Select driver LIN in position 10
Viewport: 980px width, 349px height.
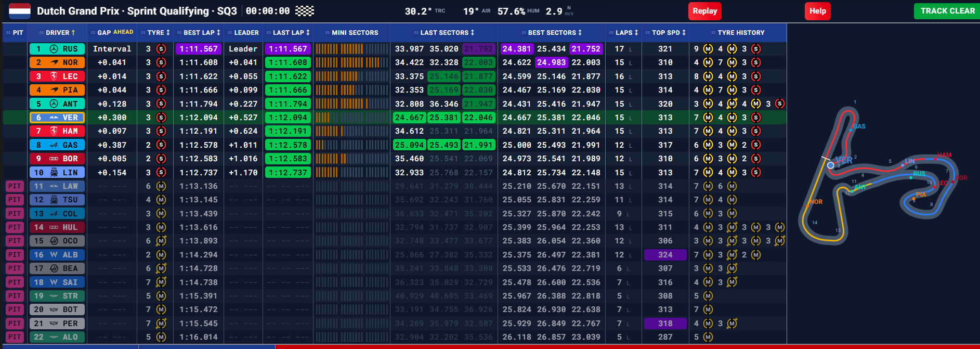57,173
